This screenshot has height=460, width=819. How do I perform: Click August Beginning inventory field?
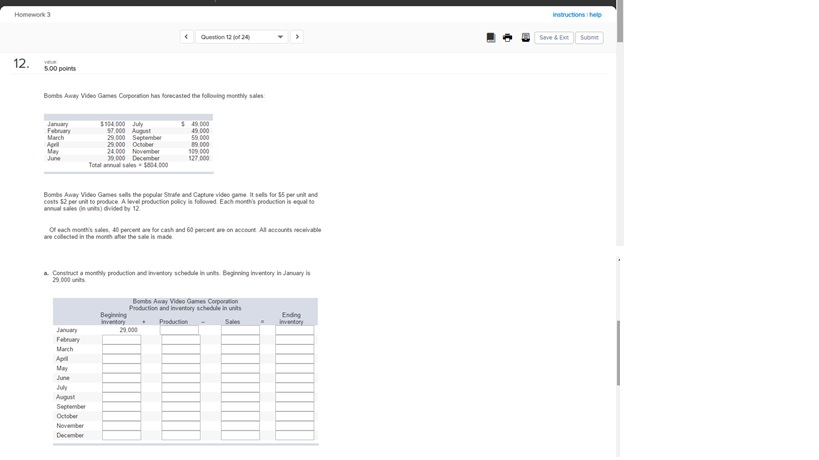pos(122,397)
